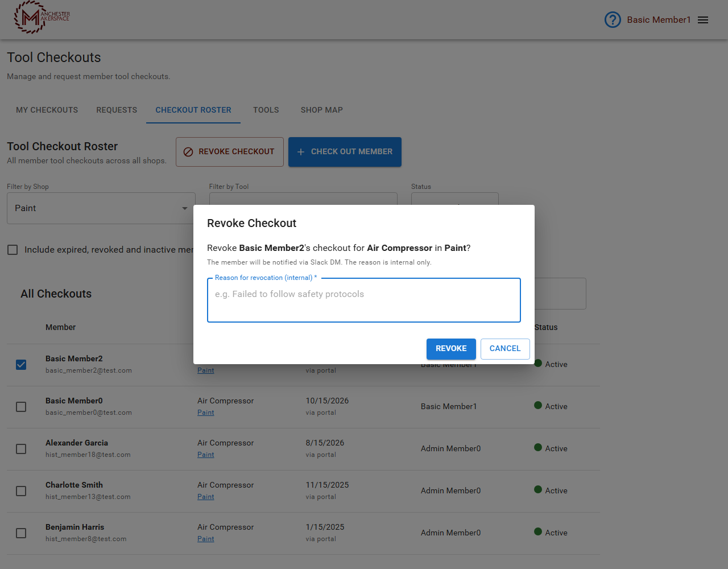
Task: Open the help question mark icon
Action: tap(613, 20)
